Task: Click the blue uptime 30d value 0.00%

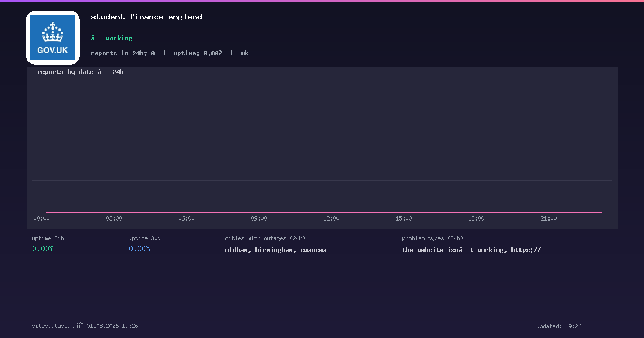Action: coord(140,249)
